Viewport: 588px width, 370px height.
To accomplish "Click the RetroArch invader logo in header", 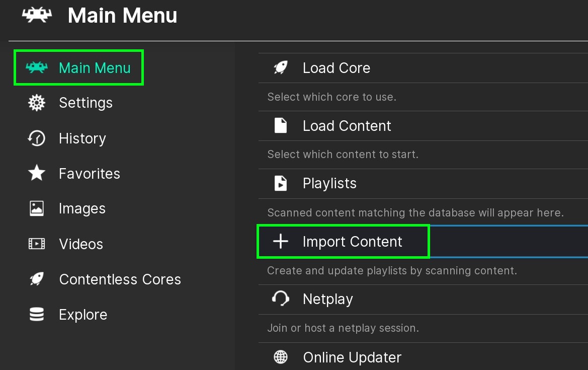I will click(37, 15).
